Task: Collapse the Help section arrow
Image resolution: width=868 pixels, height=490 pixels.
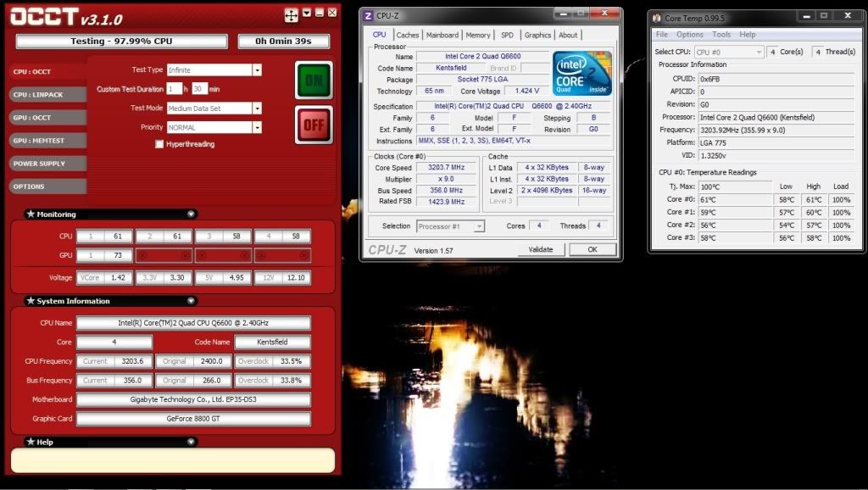Action: 191,442
